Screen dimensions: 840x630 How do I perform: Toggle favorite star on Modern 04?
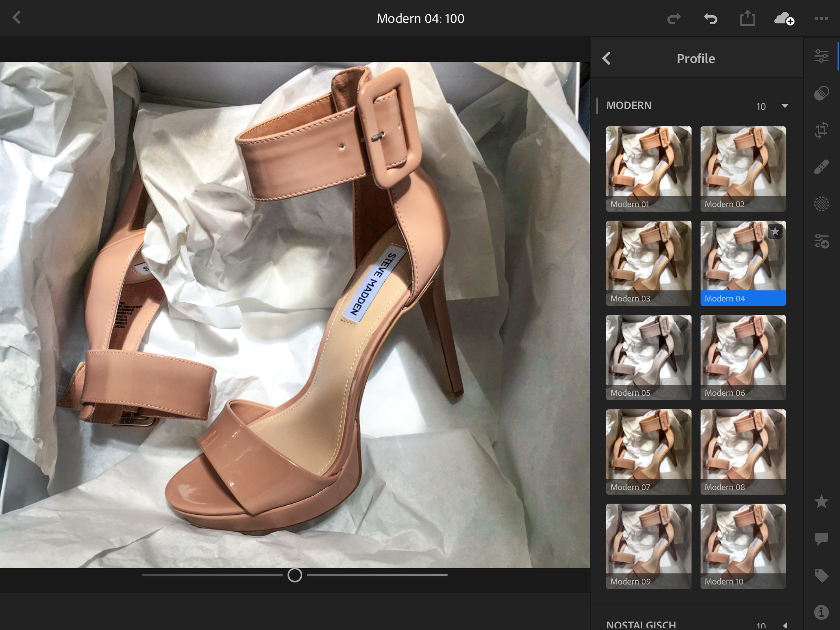coord(775,232)
